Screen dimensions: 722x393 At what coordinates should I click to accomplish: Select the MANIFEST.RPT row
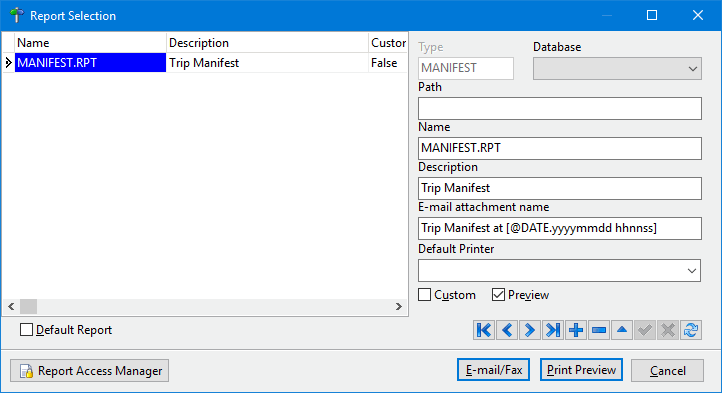click(205, 63)
